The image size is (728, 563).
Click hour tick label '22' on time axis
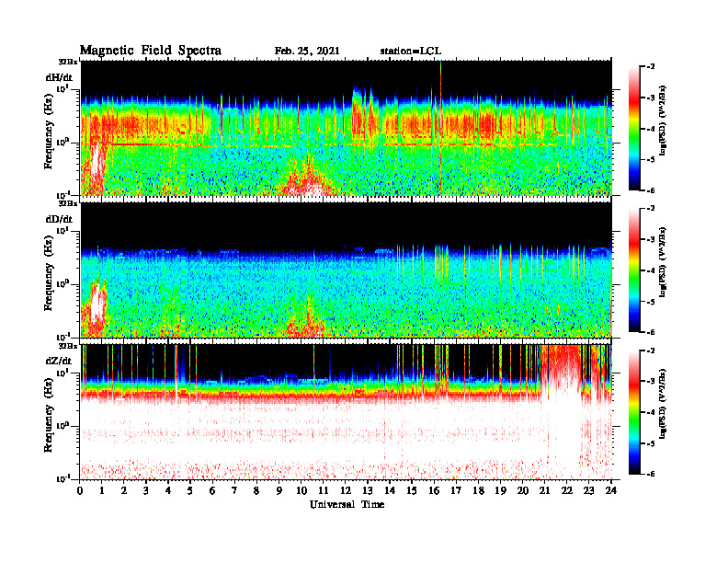click(x=567, y=490)
